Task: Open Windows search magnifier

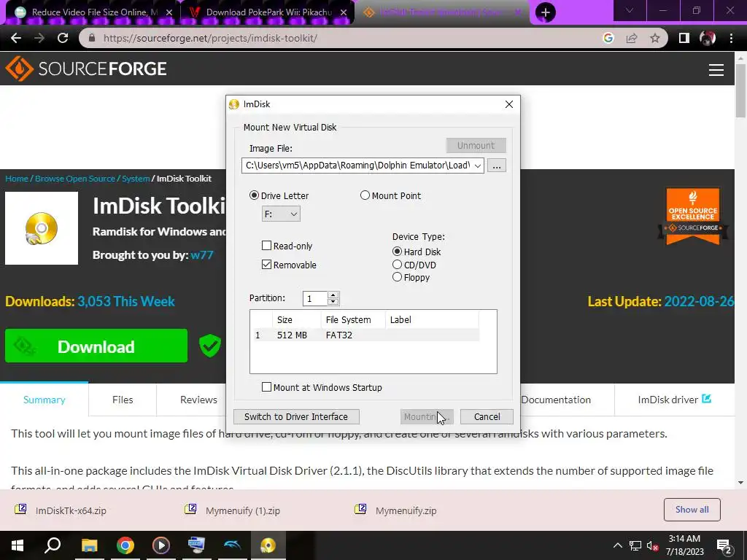Action: (x=53, y=545)
